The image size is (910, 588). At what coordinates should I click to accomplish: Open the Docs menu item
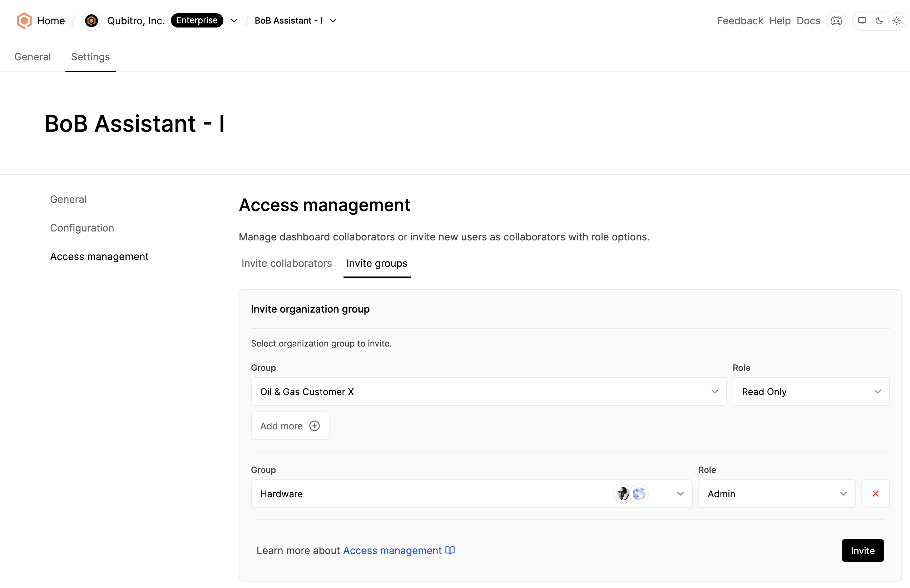(808, 21)
